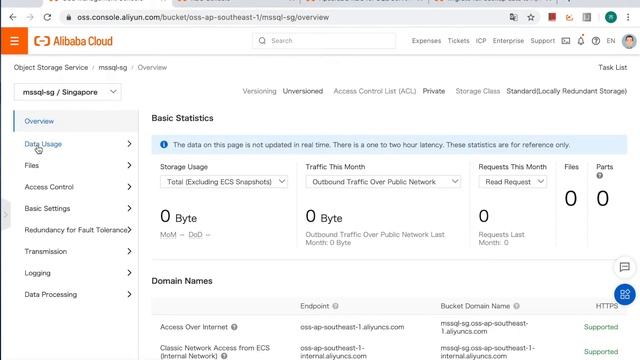Open the Task List link

612,67
